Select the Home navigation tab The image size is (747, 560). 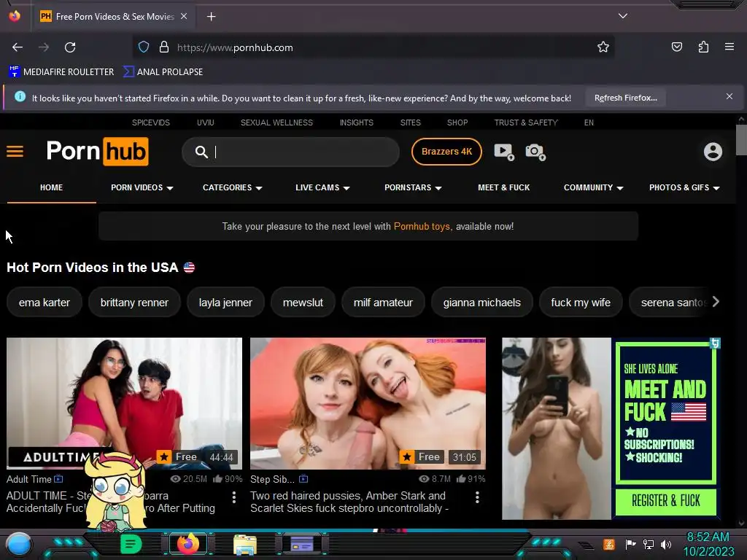pyautogui.click(x=52, y=187)
